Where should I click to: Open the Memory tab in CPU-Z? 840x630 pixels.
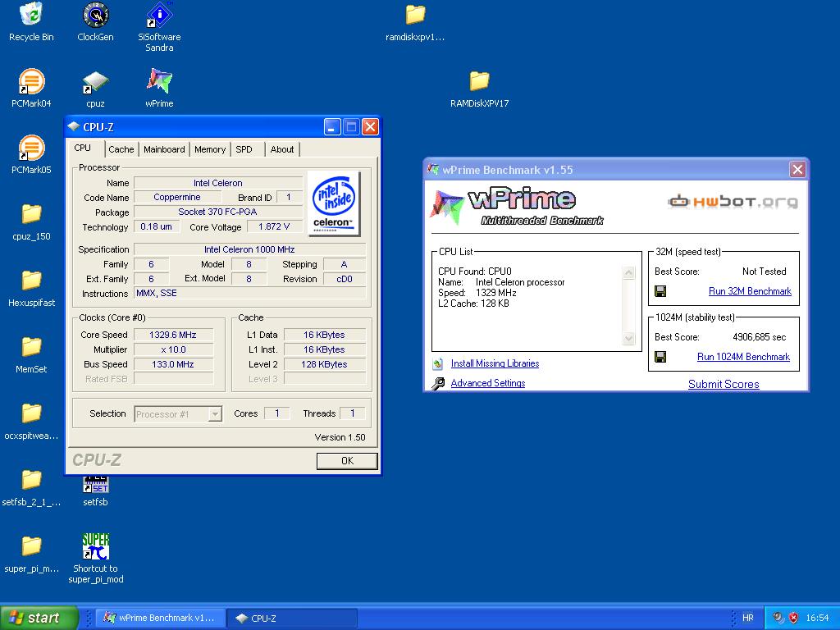[210, 149]
